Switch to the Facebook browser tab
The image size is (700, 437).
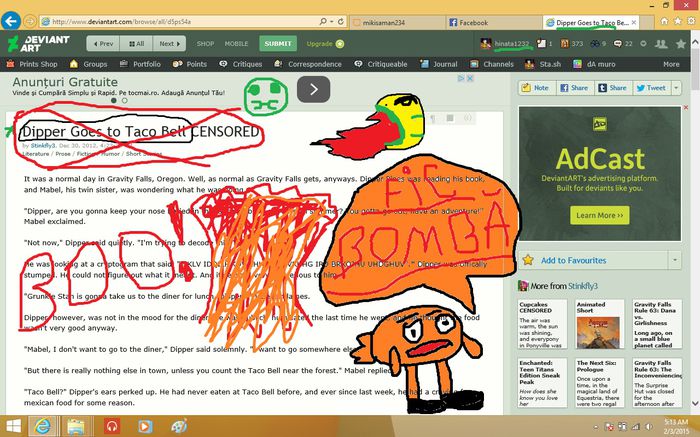click(x=494, y=22)
